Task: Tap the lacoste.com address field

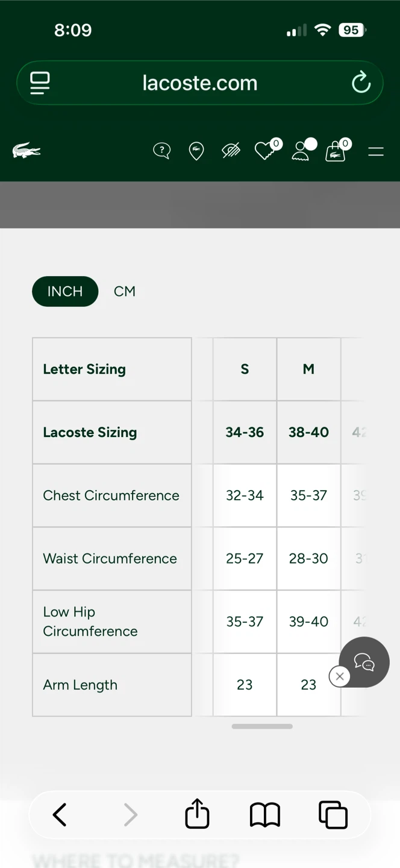Action: pos(200,83)
